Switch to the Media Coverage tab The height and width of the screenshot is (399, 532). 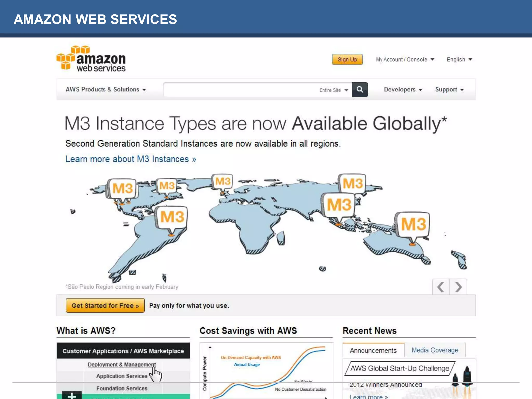(435, 350)
